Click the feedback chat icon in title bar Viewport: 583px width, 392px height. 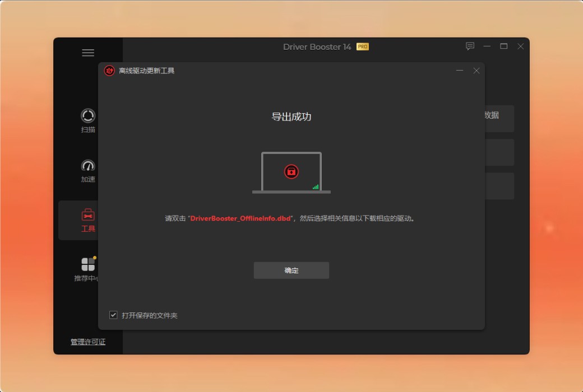point(470,46)
